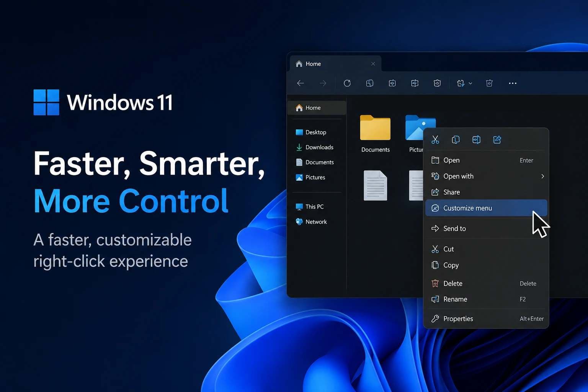This screenshot has height=392, width=588.
Task: Click share icon in context menu's top icon row
Action: point(497,140)
